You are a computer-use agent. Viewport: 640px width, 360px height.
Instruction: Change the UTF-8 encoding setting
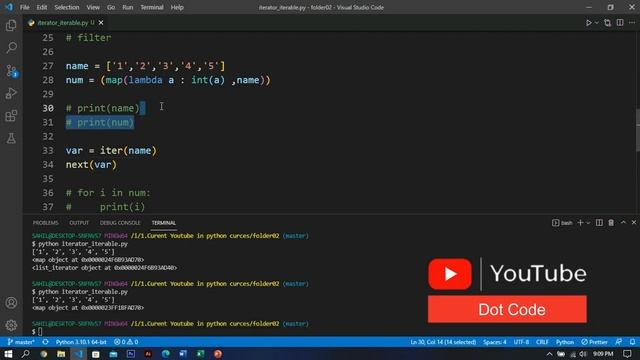pyautogui.click(x=521, y=342)
